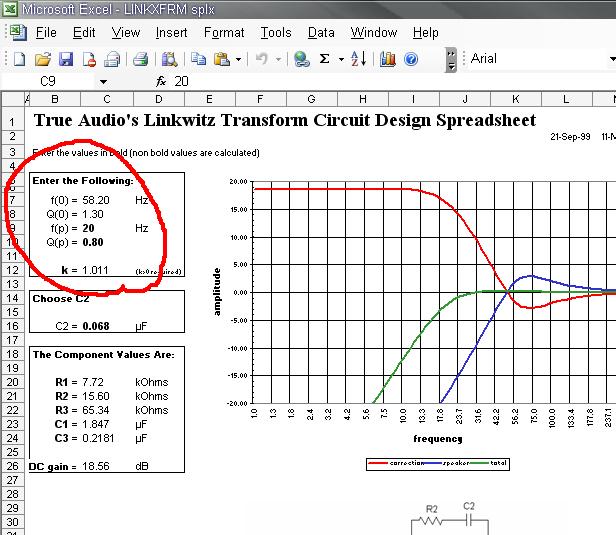This screenshot has width=616, height=535.
Task: Click the AutoSum sigma icon
Action: [324, 59]
